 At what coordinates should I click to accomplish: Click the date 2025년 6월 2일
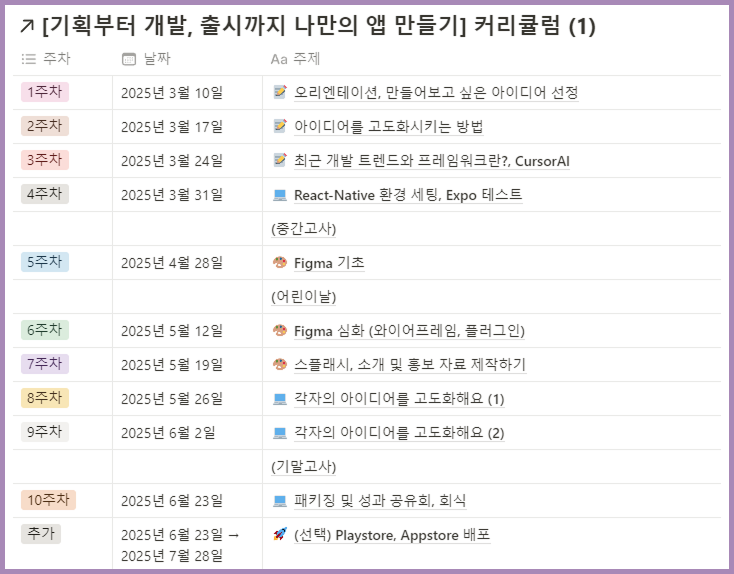click(168, 433)
